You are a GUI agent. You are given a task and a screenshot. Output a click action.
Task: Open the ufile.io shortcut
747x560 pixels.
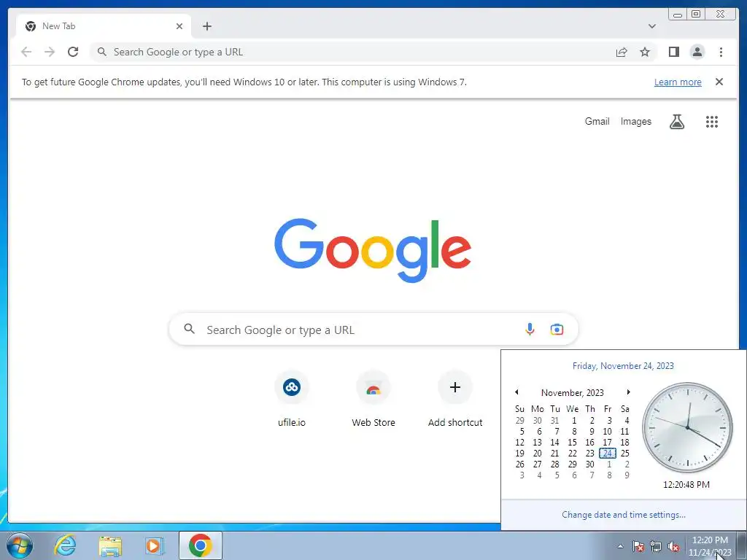(x=292, y=399)
